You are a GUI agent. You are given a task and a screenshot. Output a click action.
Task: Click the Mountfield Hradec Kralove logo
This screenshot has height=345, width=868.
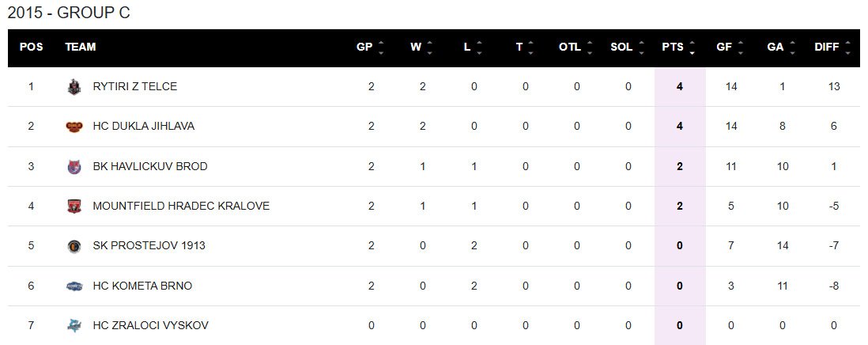(74, 207)
